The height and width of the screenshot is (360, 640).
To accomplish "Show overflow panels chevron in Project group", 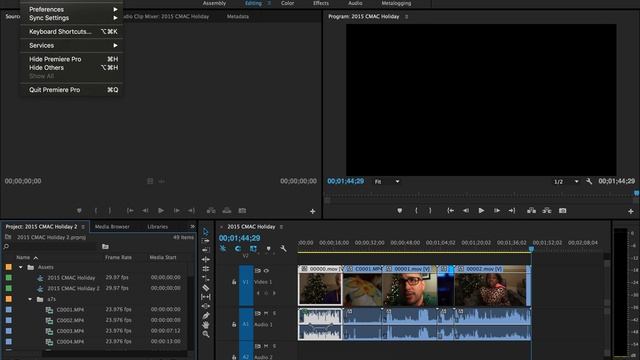I will tap(192, 227).
